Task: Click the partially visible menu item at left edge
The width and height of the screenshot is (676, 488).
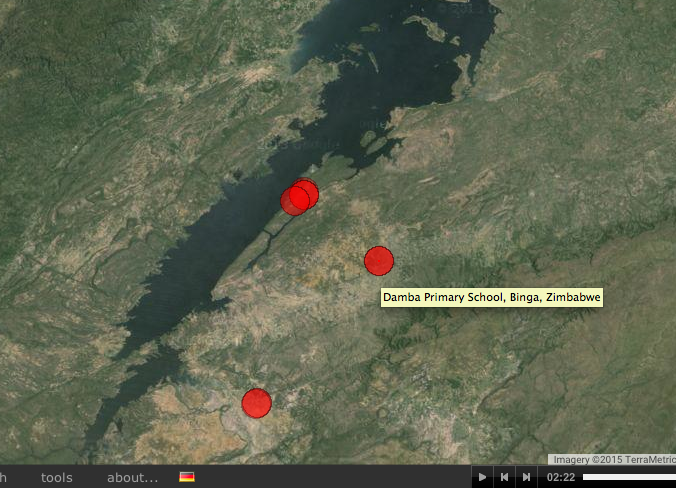Action: [3, 477]
